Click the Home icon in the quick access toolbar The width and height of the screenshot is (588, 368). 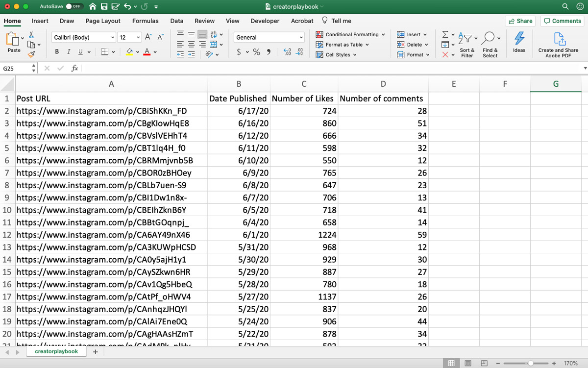93,7
